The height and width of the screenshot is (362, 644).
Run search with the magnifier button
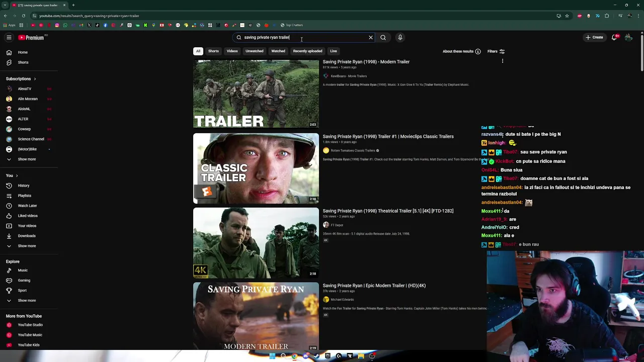(x=383, y=37)
